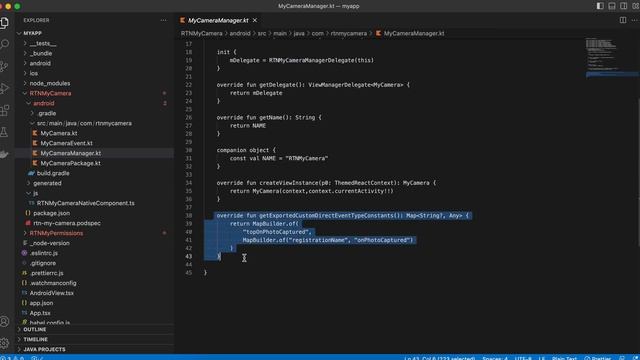Click RTNMyCamera in the breadcrumb
Screen dimensions: 640x360
pyautogui.click(x=202, y=33)
